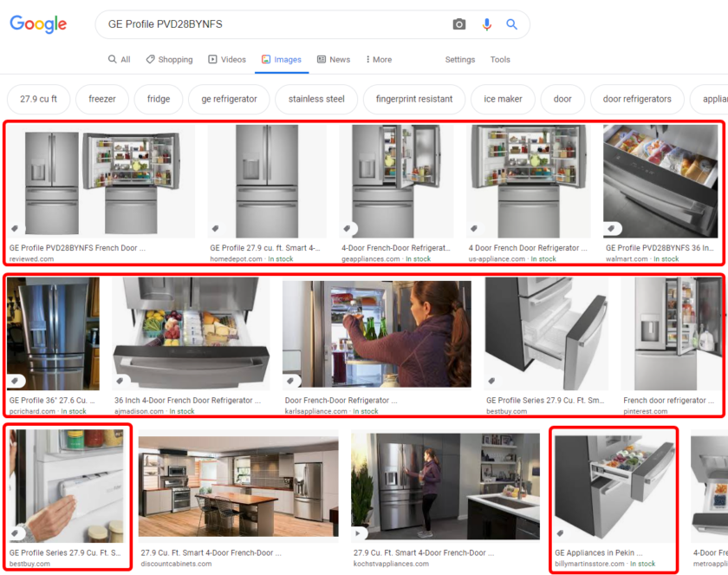728x575 pixels.
Task: Open pcrichard.com kitchen refrigerator thumbnail
Action: 54,334
